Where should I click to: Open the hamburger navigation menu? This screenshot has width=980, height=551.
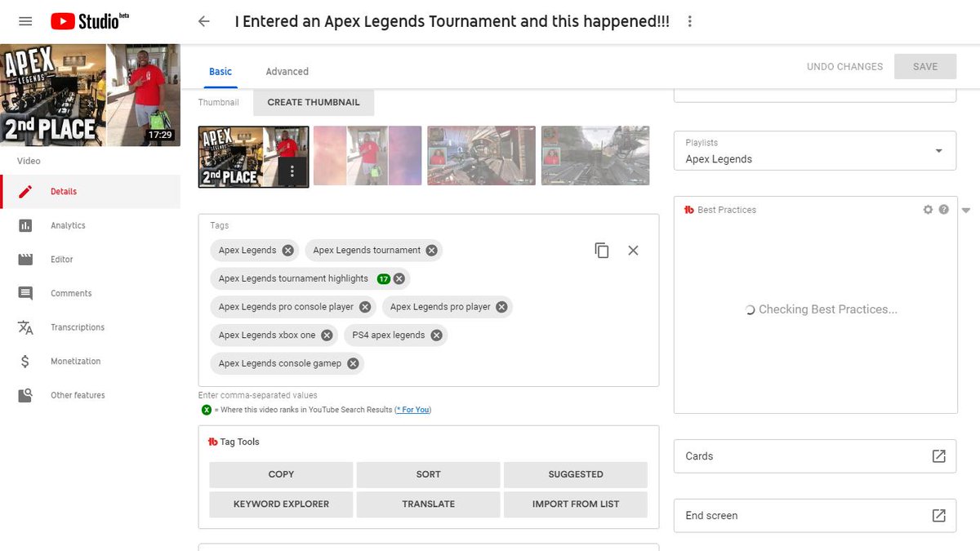25,21
